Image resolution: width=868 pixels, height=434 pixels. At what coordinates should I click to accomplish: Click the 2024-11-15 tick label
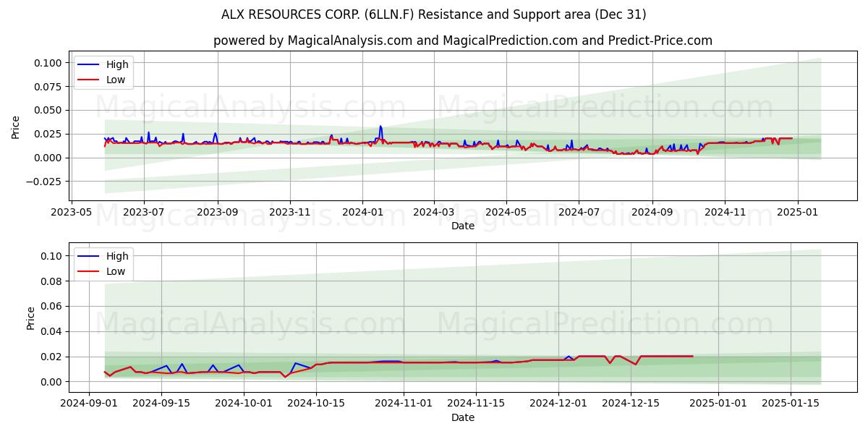tap(475, 404)
